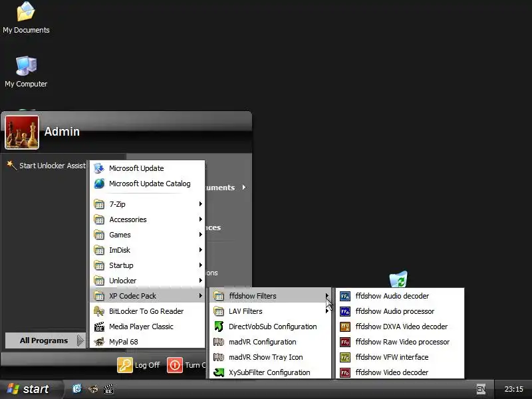Viewport: 532px width, 399px height.
Task: Click the start button
Action: coord(31,389)
